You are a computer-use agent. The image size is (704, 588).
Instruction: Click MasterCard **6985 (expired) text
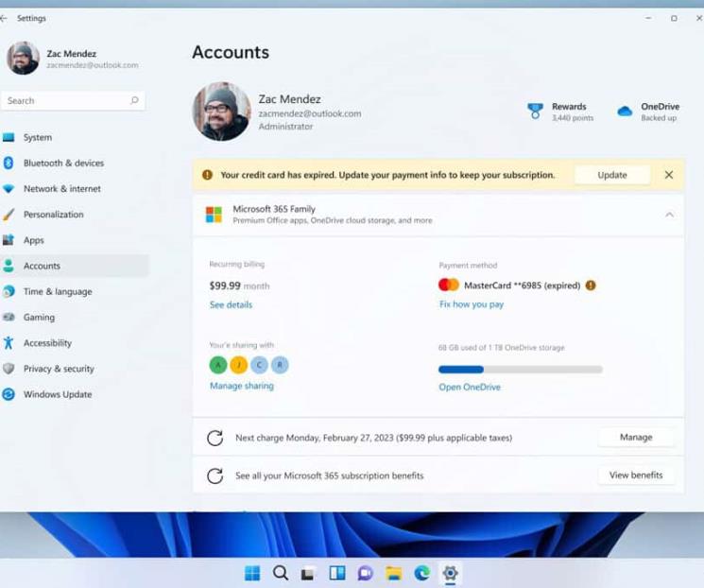523,285
